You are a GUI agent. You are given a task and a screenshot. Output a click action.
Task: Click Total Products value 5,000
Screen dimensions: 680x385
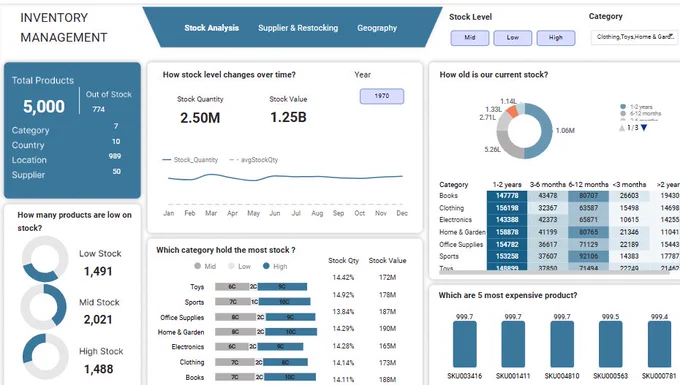tap(44, 107)
